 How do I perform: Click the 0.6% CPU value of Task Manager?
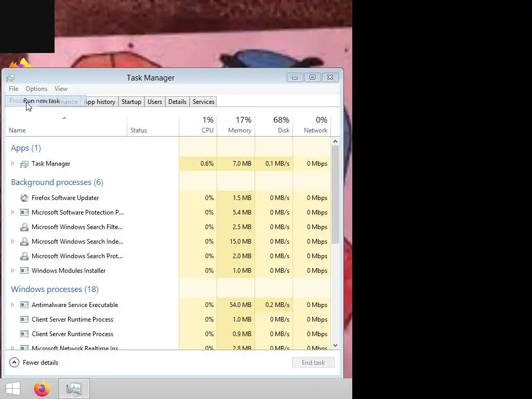[x=207, y=164]
